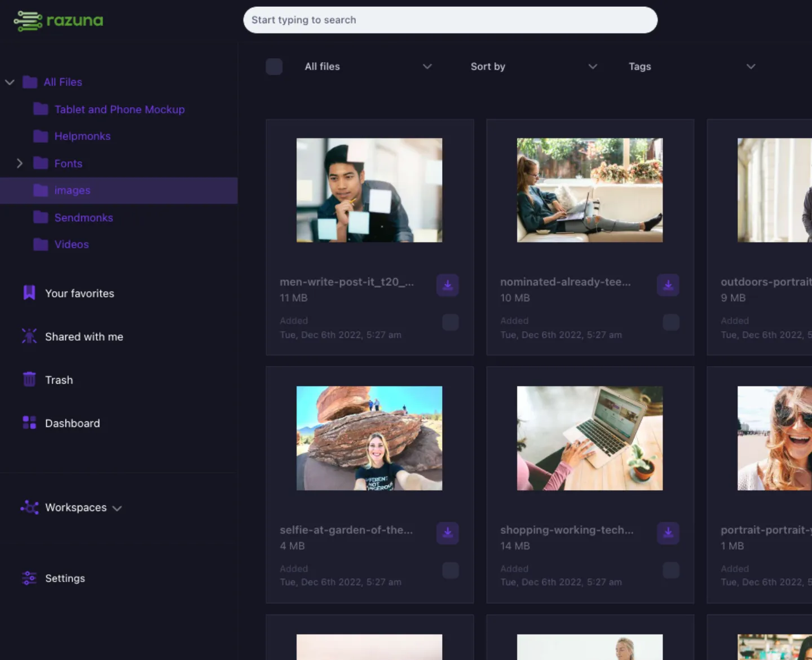This screenshot has height=660, width=812.
Task: Open the Sendmonks folder
Action: [83, 218]
